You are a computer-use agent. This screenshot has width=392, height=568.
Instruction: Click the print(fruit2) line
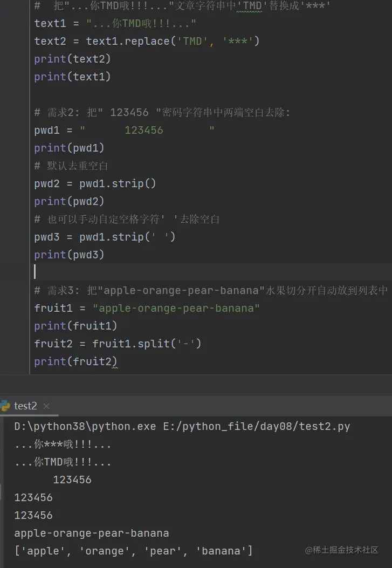tap(75, 361)
